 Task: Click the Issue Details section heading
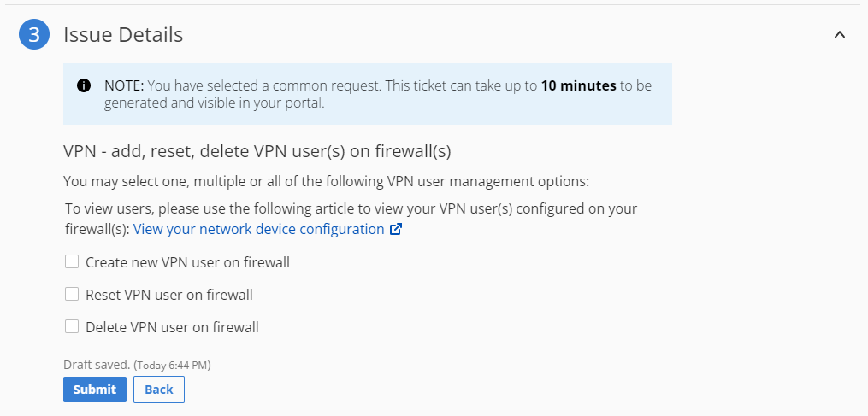(123, 35)
